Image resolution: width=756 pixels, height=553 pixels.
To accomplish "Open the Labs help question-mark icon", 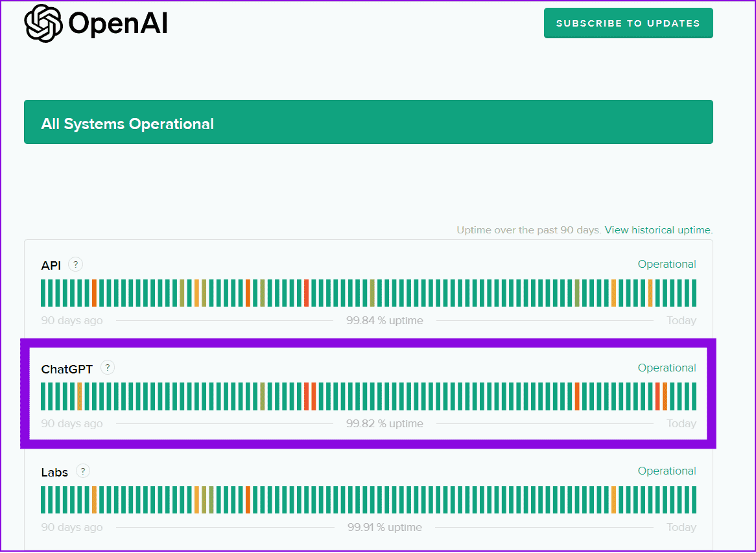I will (83, 471).
